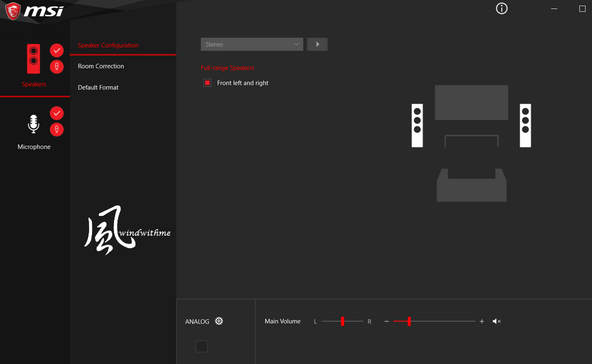Click the analog jack connector icon

(201, 346)
